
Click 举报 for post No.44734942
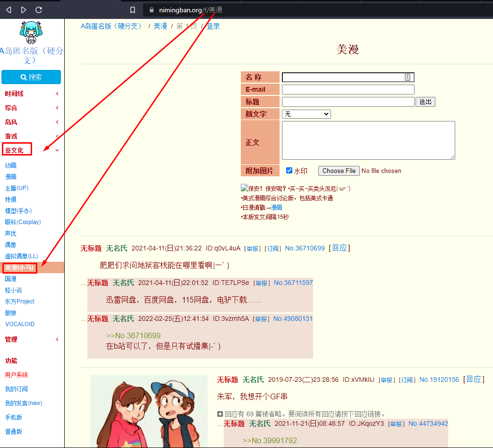396,424
